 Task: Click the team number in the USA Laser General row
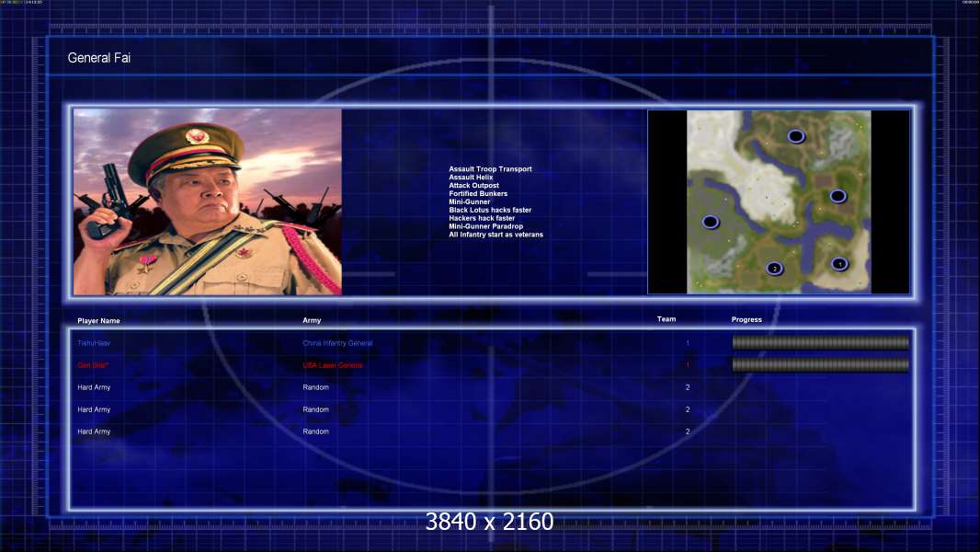[688, 365]
